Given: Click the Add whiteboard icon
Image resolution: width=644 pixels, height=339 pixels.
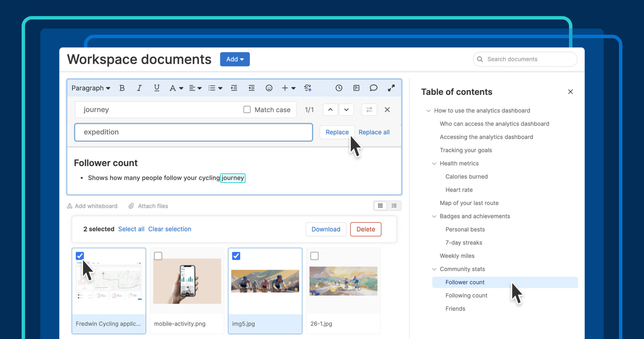Looking at the screenshot, I should [x=69, y=206].
